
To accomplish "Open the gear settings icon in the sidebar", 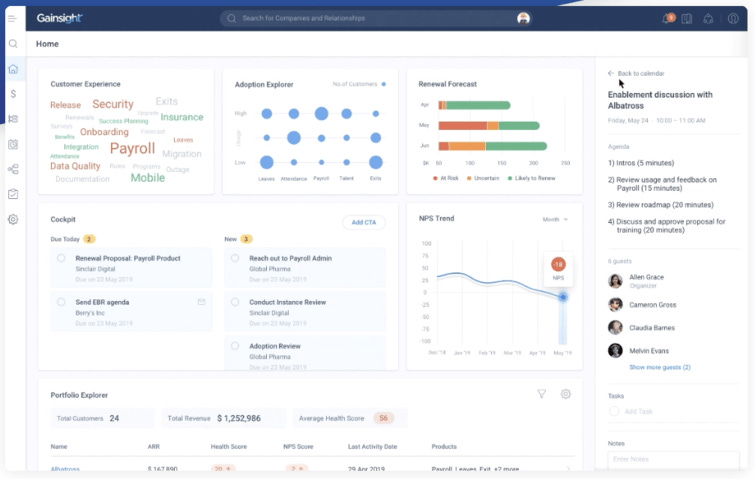I will click(13, 220).
